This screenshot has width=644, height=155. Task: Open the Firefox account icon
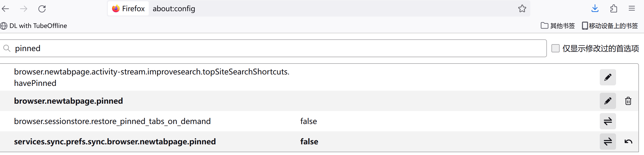(x=613, y=8)
